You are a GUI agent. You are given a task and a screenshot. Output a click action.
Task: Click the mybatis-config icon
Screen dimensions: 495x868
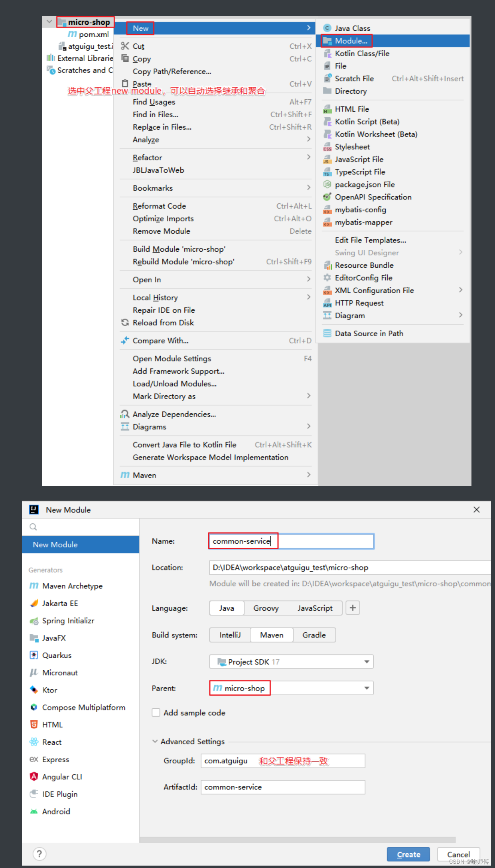point(327,209)
